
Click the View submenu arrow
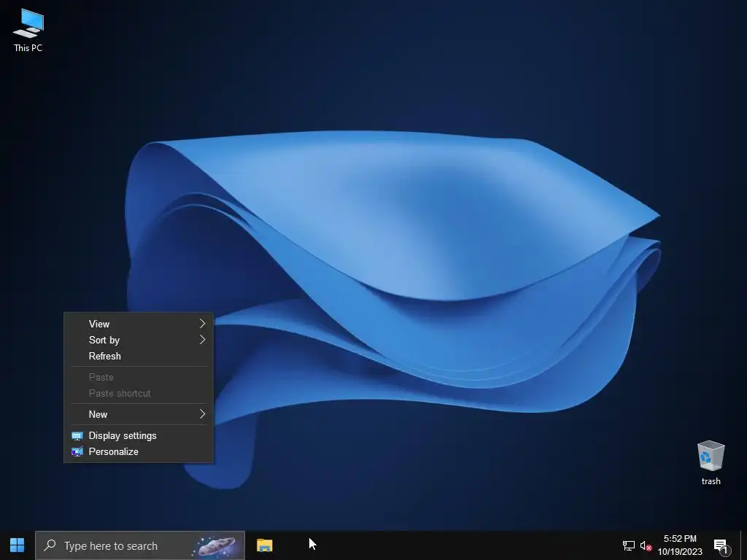tap(203, 324)
